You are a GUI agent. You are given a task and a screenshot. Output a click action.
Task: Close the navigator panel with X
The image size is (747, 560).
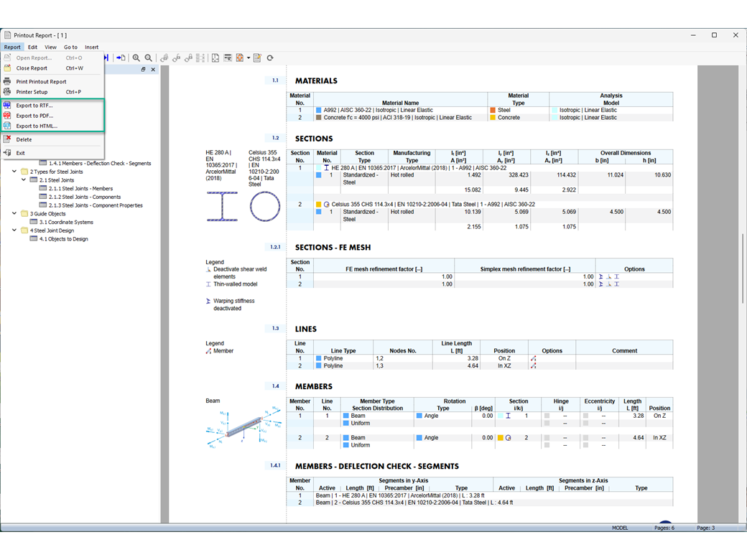153,70
